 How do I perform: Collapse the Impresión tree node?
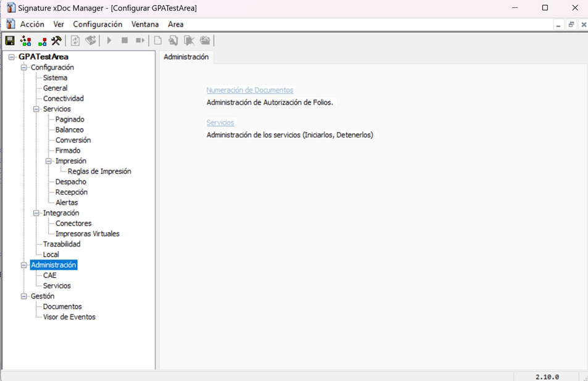click(48, 161)
